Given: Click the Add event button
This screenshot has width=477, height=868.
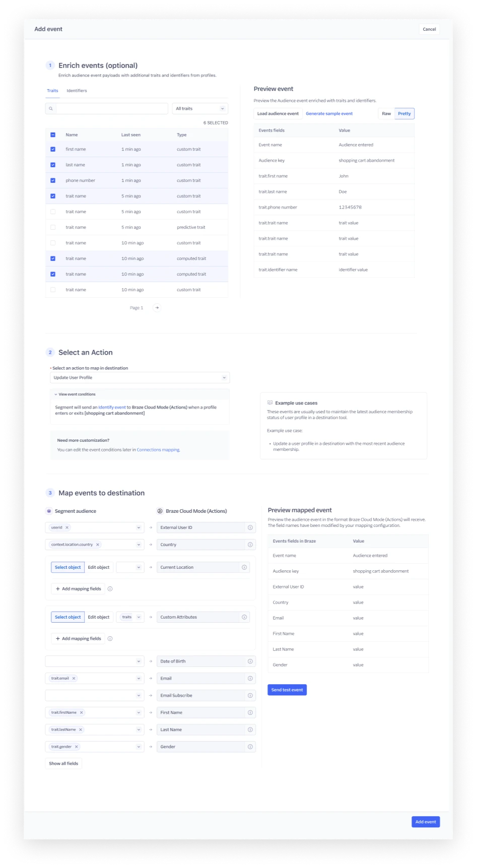Looking at the screenshot, I should 426,822.
